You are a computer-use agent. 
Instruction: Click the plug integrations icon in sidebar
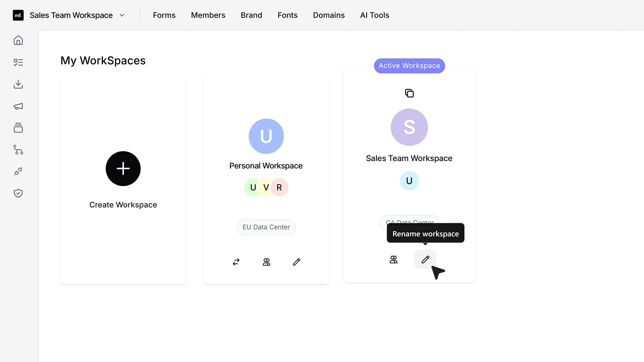click(18, 171)
